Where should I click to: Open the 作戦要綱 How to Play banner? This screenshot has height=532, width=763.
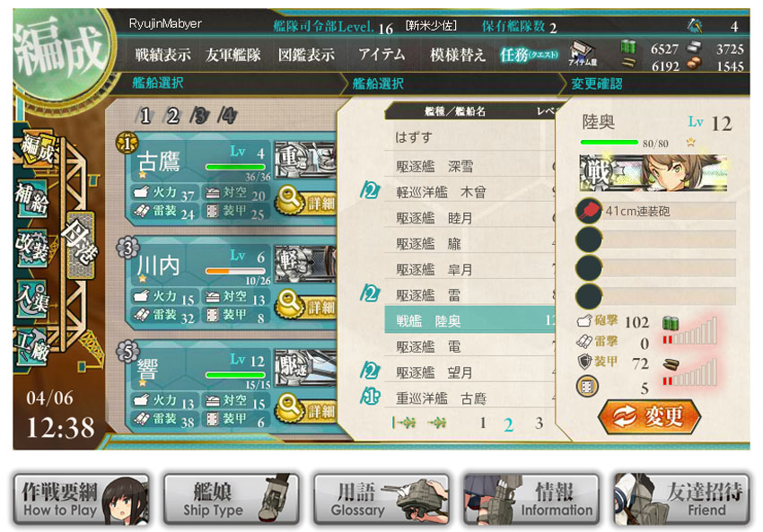(x=81, y=500)
